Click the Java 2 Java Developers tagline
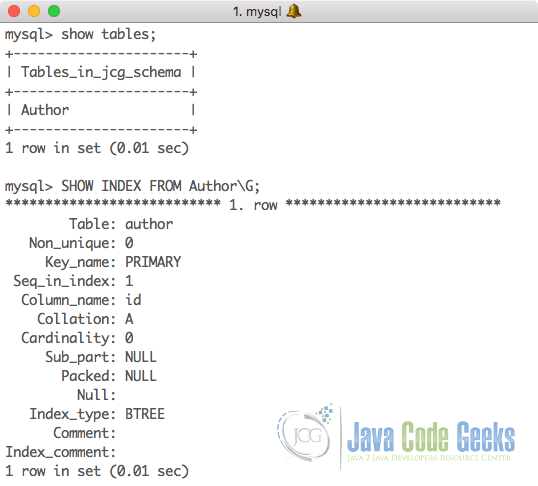This screenshot has height=486, width=538. 429,458
